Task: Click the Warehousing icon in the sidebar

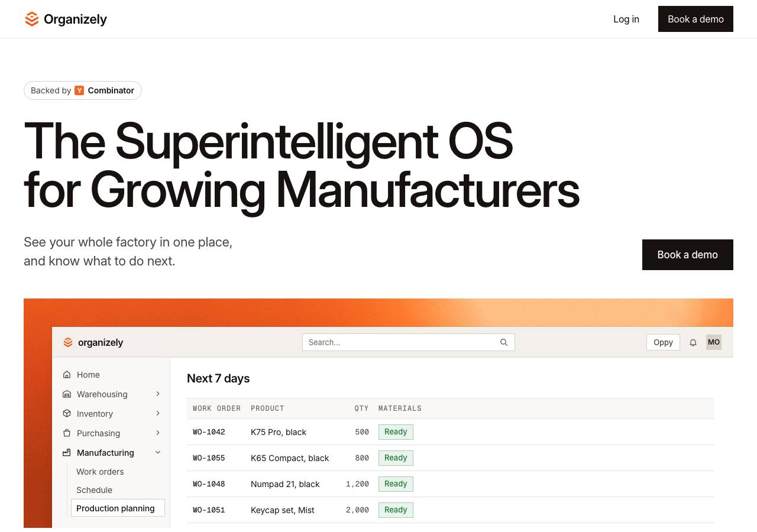Action: click(x=67, y=394)
